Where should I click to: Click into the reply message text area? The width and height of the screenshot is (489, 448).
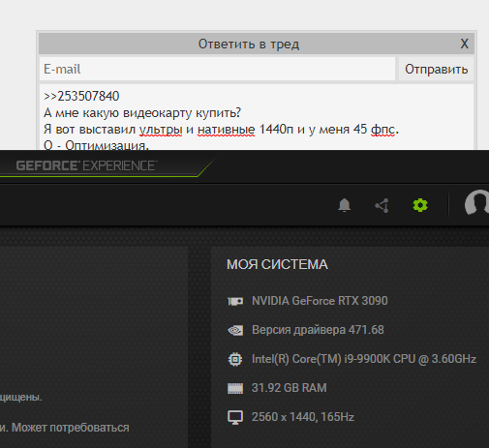pos(257,117)
